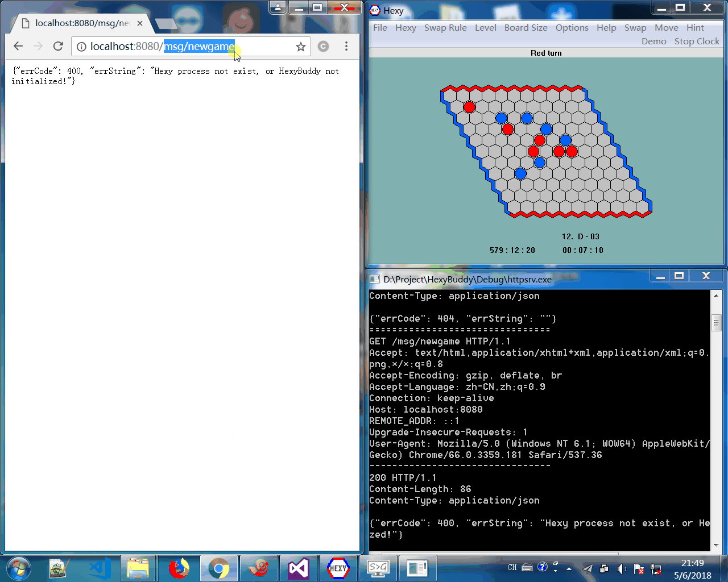Click Swap in Hexy menu bar
Image resolution: width=728 pixels, height=582 pixels.
click(635, 27)
